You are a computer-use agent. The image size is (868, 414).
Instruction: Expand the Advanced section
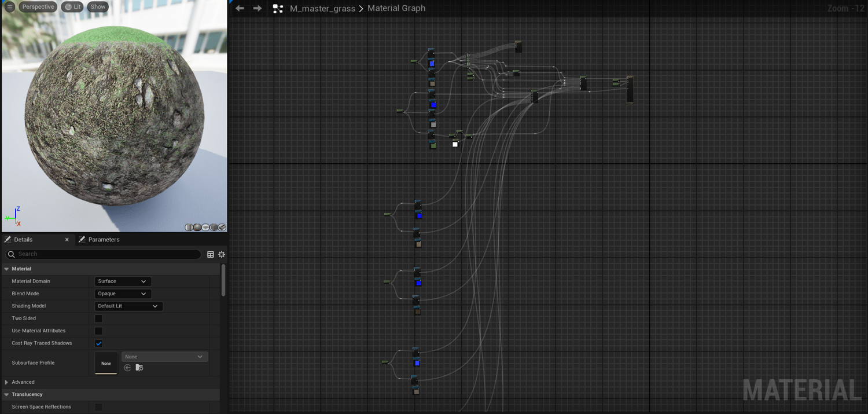pyautogui.click(x=6, y=382)
